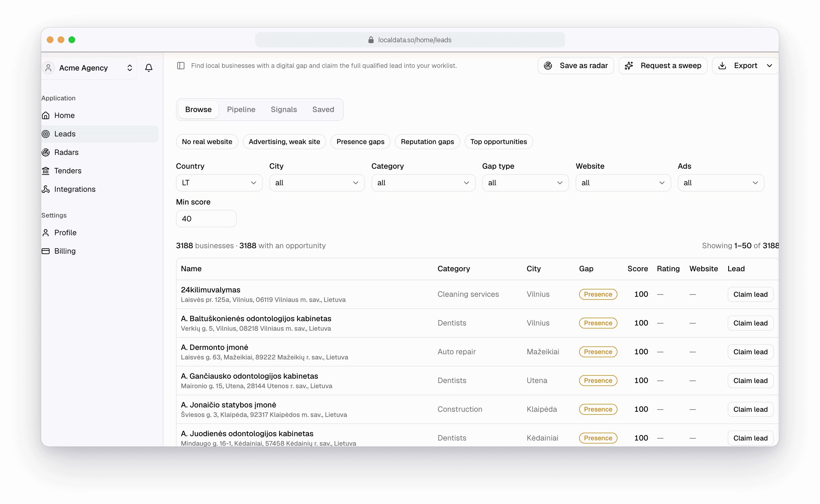This screenshot has height=504, width=820.
Task: Open Home in the sidebar
Action: (x=99, y=115)
